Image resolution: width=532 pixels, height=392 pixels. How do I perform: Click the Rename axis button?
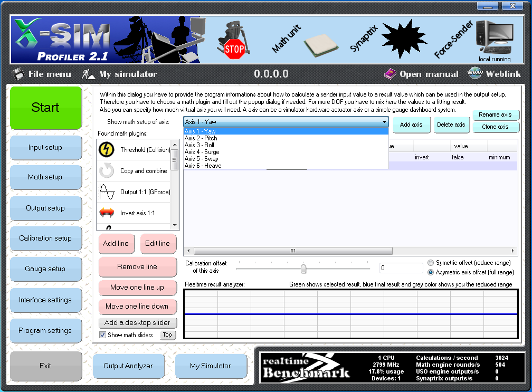[x=496, y=114]
